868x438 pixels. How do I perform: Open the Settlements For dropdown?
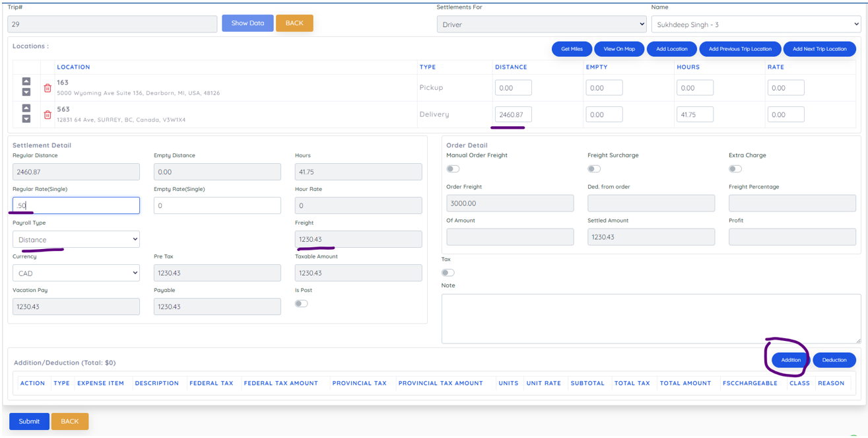tap(541, 24)
